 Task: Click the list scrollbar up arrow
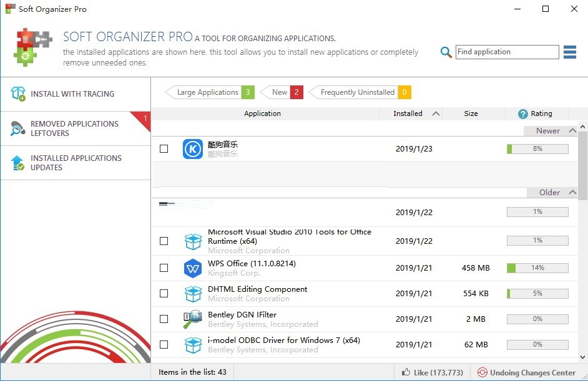point(582,127)
